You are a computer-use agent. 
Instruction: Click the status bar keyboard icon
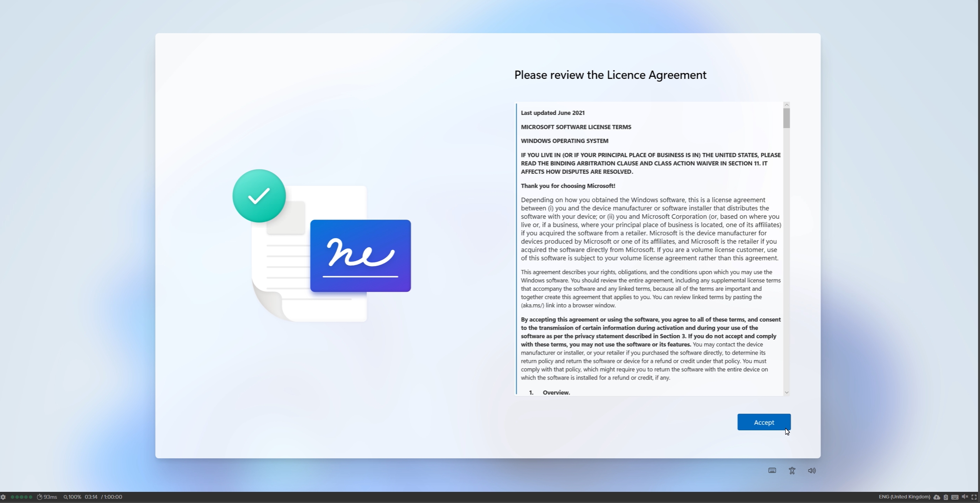(x=955, y=497)
